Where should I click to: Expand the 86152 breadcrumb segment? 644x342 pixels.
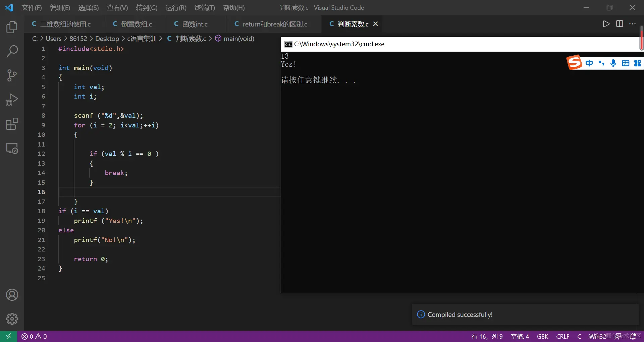[78, 39]
